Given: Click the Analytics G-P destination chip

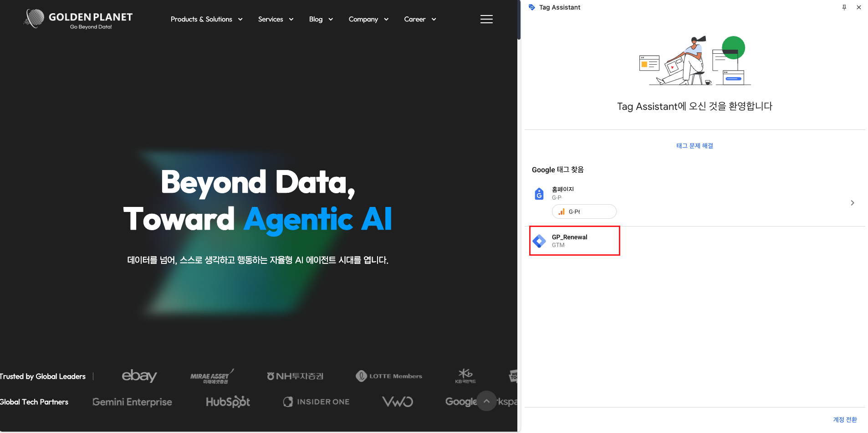Looking at the screenshot, I should [x=584, y=211].
